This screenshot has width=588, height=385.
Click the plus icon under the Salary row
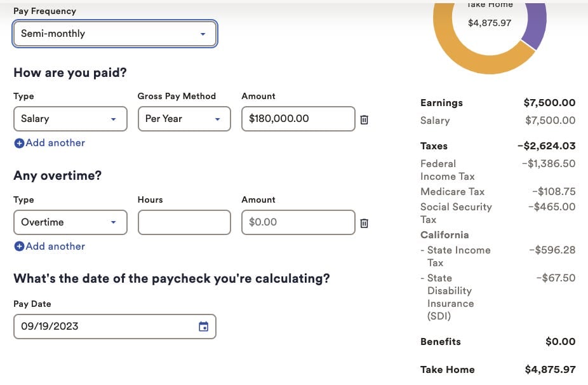pyautogui.click(x=19, y=143)
